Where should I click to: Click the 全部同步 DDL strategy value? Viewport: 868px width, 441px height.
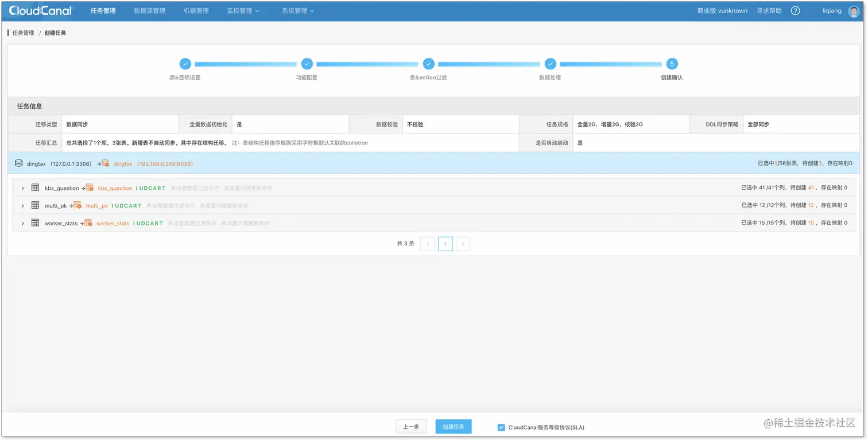[x=758, y=124]
